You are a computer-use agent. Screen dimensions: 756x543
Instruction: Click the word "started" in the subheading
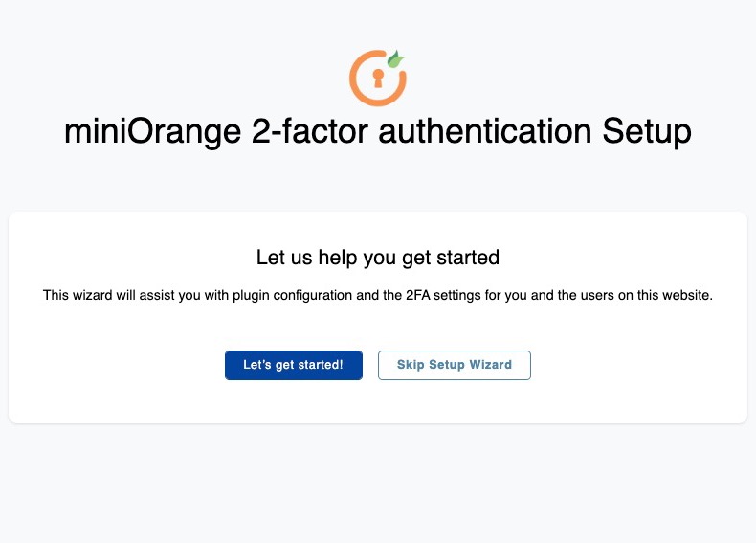[469, 258]
